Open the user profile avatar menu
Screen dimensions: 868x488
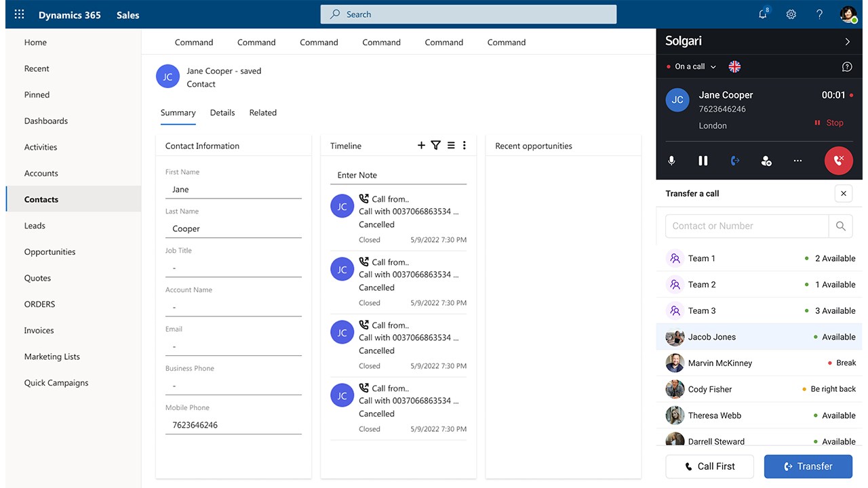tap(848, 14)
